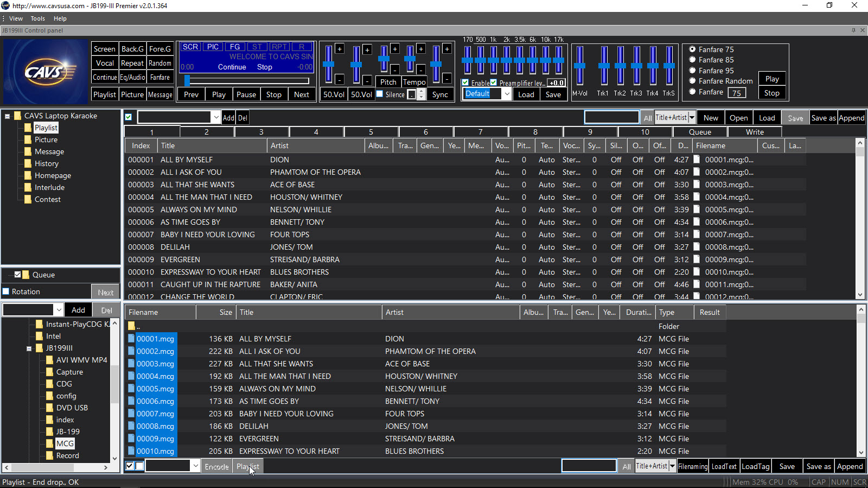Click the History folder icon
Screen dimensions: 868x488
click(28, 163)
